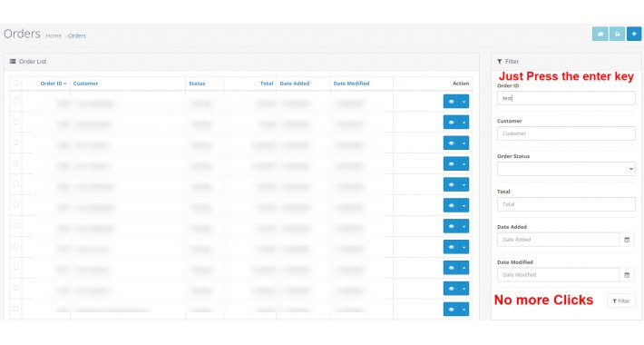
Task: Sort the list by Status column
Action: coord(197,84)
